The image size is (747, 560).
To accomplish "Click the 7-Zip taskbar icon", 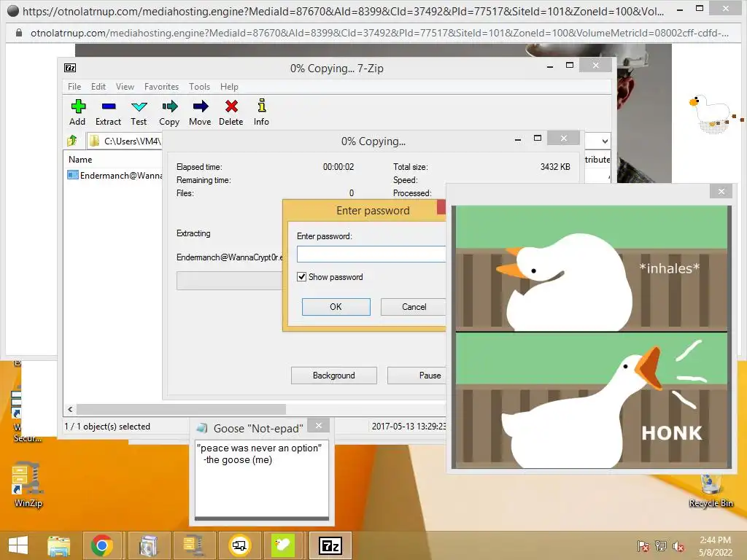I will pos(330,545).
